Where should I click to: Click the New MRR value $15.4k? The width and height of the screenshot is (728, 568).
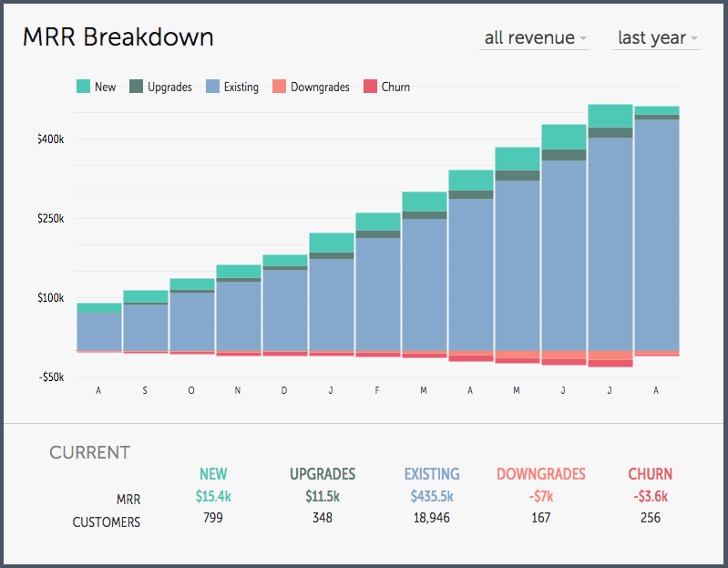click(213, 497)
